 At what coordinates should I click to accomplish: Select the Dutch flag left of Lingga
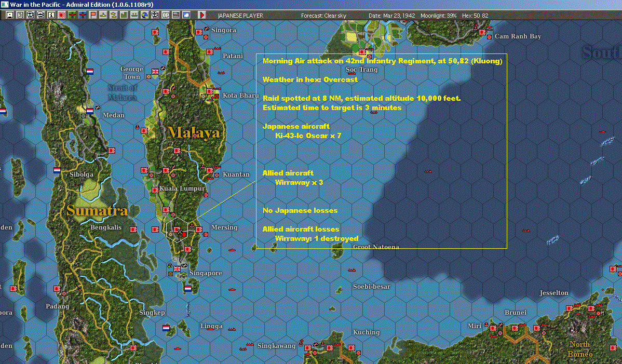click(x=166, y=328)
